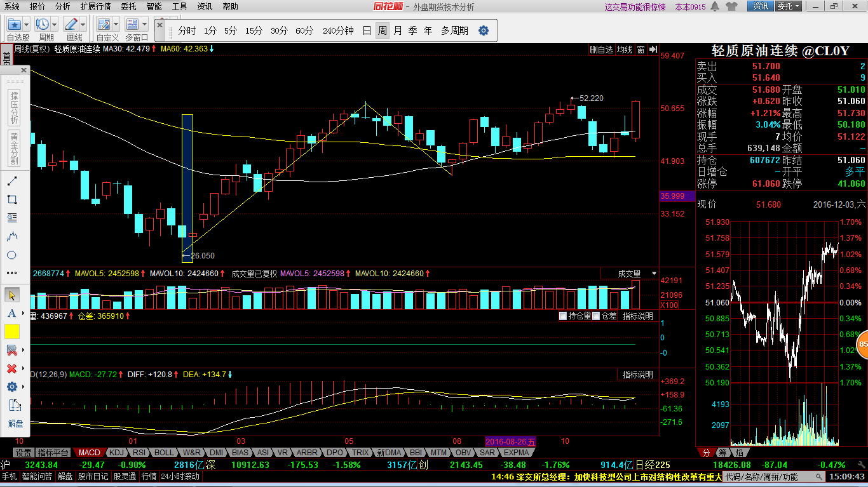Select the BOLL indicator tab
This screenshot has width=868, height=487.
click(x=164, y=453)
